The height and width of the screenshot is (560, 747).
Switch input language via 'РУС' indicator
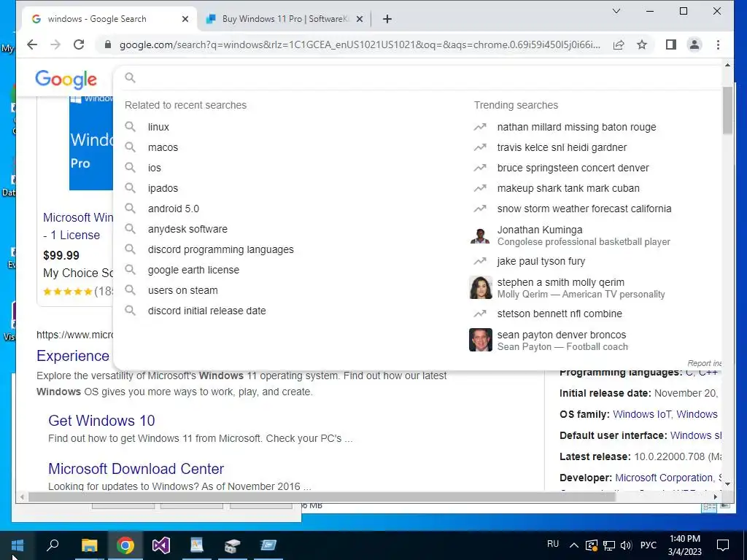pyautogui.click(x=649, y=545)
